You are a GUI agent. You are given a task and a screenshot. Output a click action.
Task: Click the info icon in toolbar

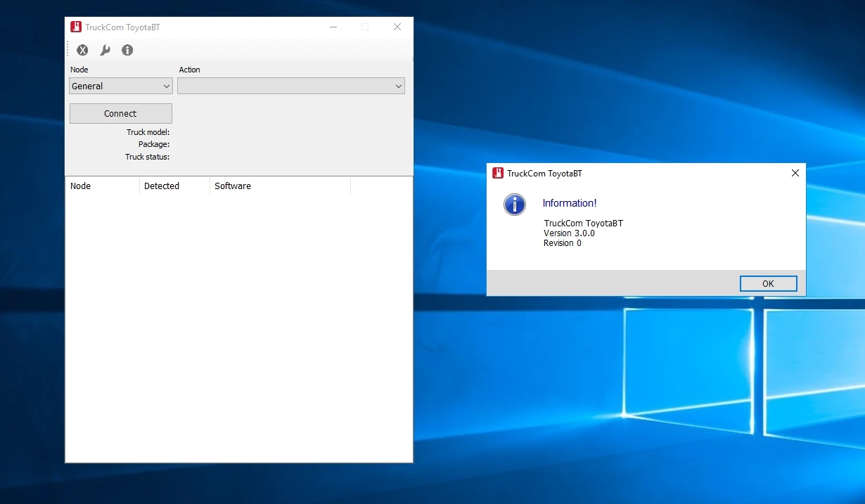pos(127,50)
